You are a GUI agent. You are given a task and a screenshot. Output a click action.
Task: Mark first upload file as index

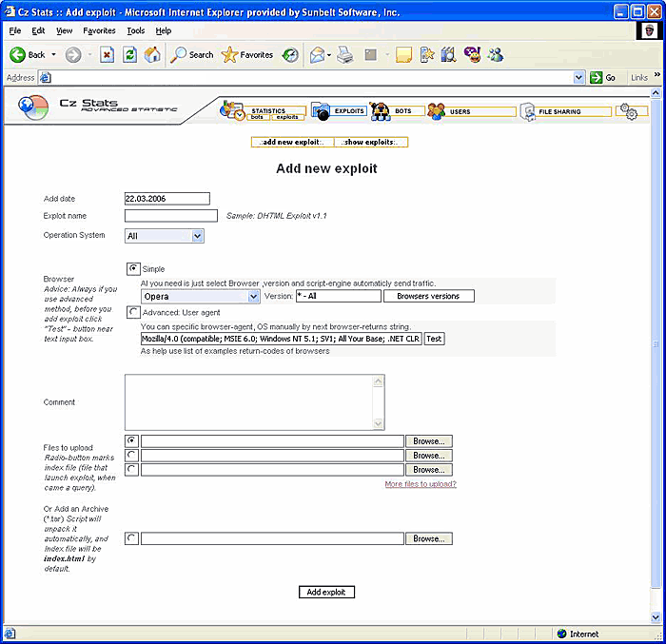[x=131, y=441]
